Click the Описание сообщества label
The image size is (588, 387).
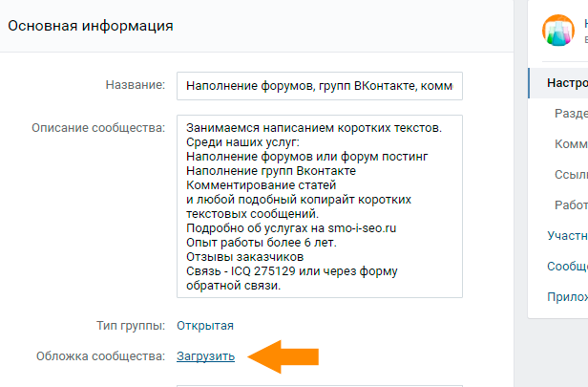[x=99, y=126]
